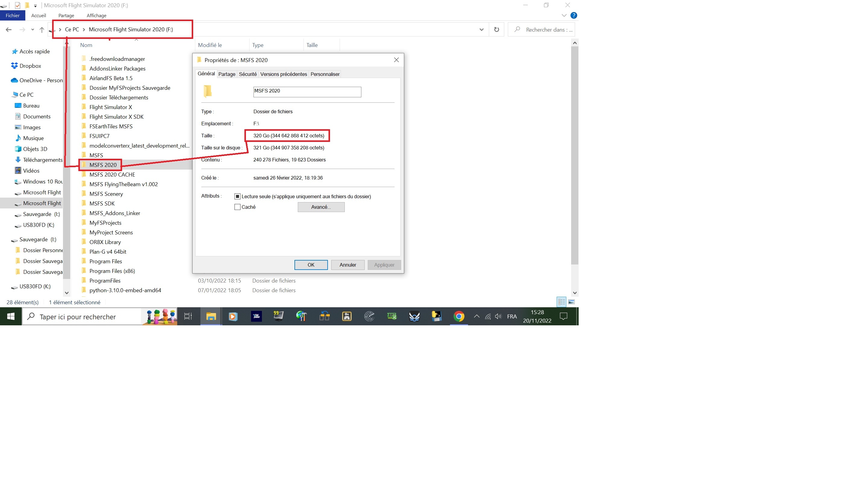Click the back navigation arrow
Screen dimensions: 868x488
9,30
